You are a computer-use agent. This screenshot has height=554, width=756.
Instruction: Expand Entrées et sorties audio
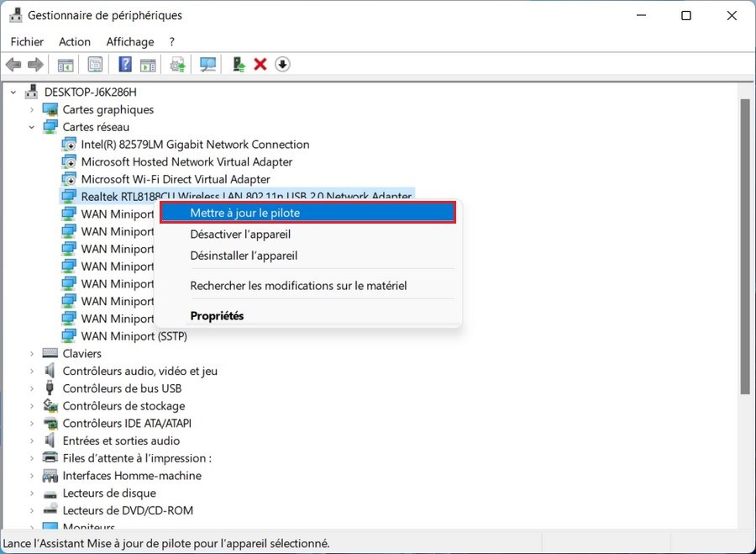click(32, 441)
